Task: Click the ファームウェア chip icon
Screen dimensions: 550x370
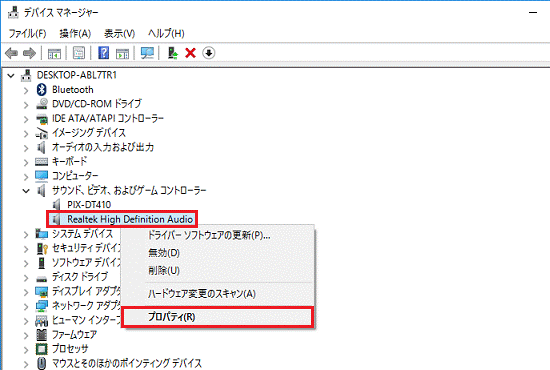Action: [x=41, y=335]
